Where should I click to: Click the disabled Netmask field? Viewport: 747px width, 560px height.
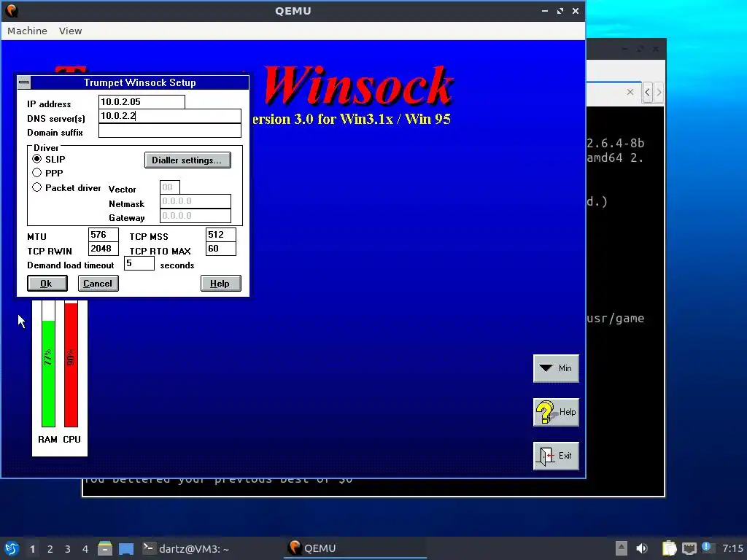(196, 201)
